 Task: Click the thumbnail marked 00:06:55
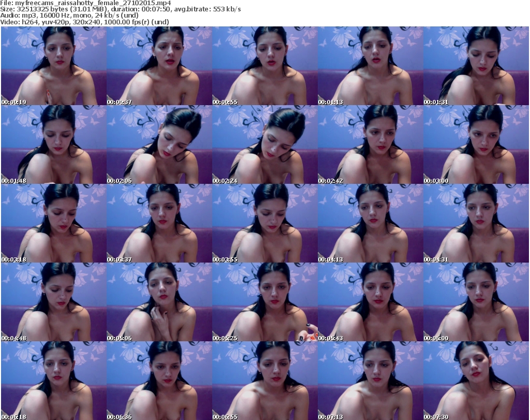click(x=264, y=381)
